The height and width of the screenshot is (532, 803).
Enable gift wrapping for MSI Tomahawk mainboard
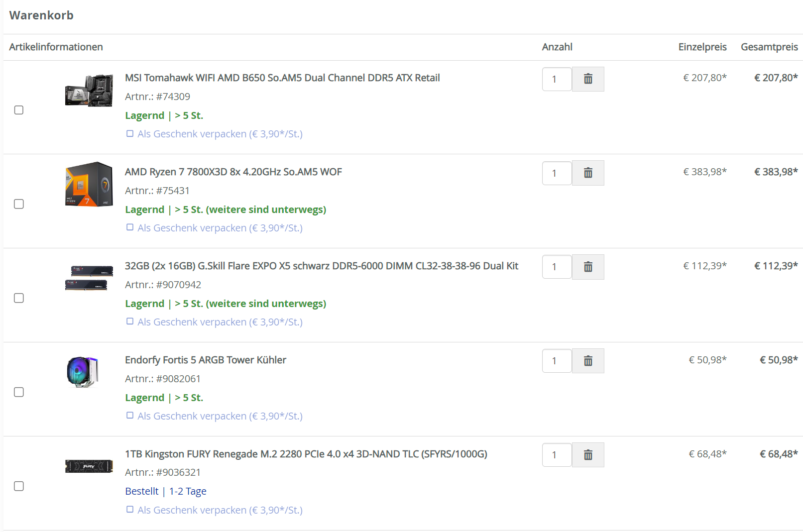130,134
